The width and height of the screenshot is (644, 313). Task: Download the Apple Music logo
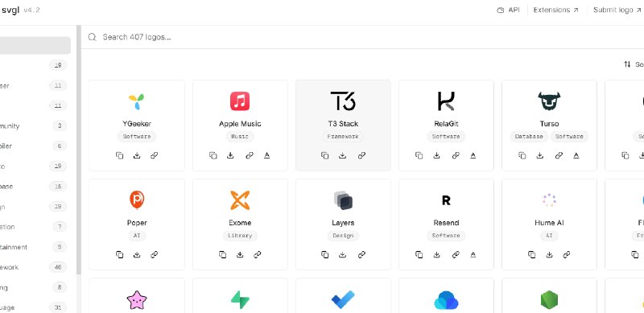[x=230, y=155]
